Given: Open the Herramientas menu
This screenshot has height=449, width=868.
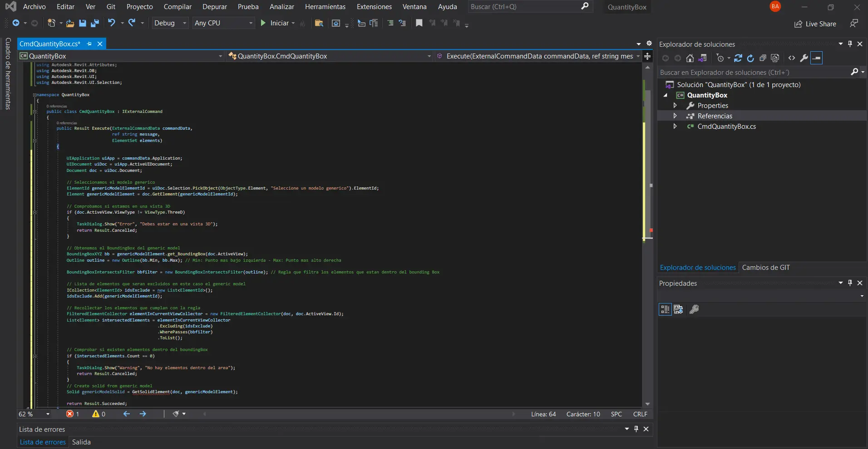Looking at the screenshot, I should pyautogui.click(x=325, y=7).
